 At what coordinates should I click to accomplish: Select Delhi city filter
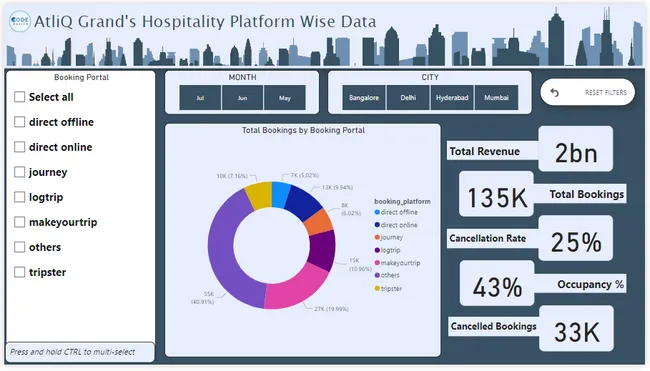(408, 98)
